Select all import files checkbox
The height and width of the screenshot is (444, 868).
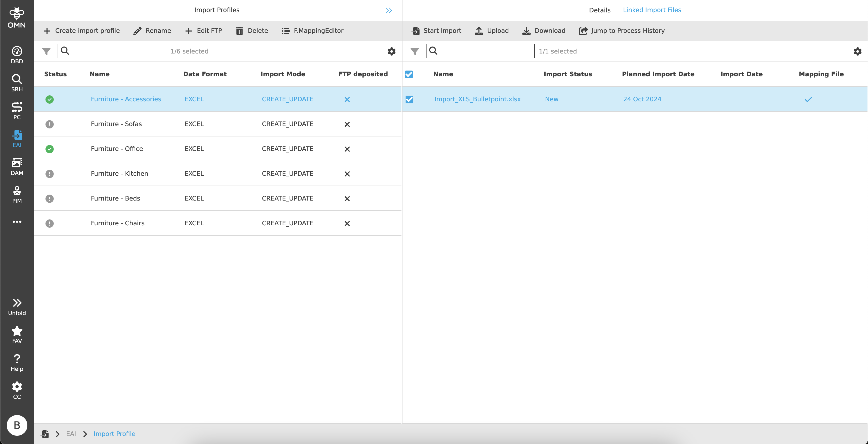tap(409, 74)
